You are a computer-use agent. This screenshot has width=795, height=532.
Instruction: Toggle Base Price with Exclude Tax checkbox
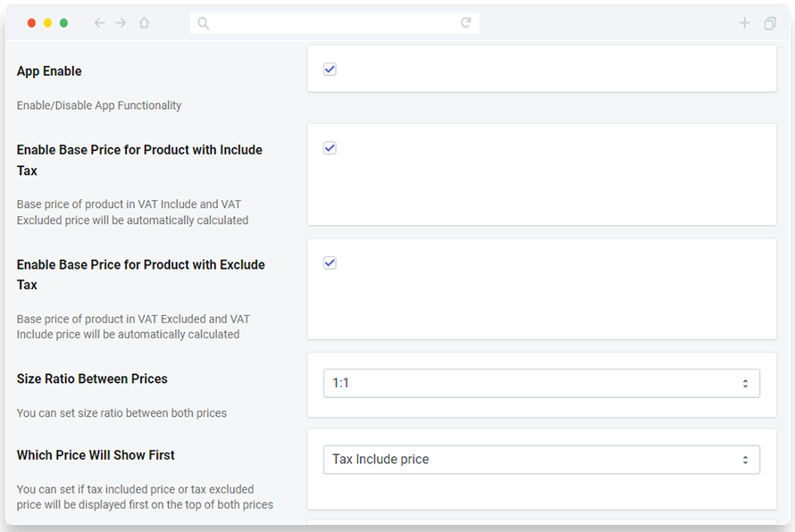coord(331,263)
